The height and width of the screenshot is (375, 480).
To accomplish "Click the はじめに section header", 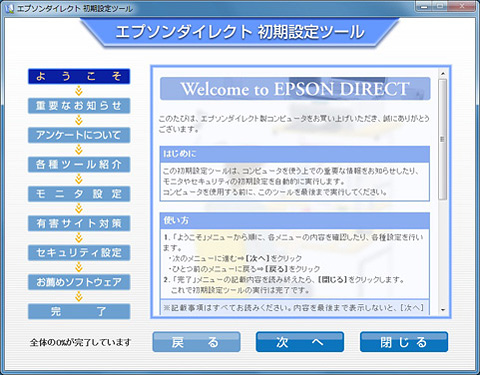I will [295, 154].
